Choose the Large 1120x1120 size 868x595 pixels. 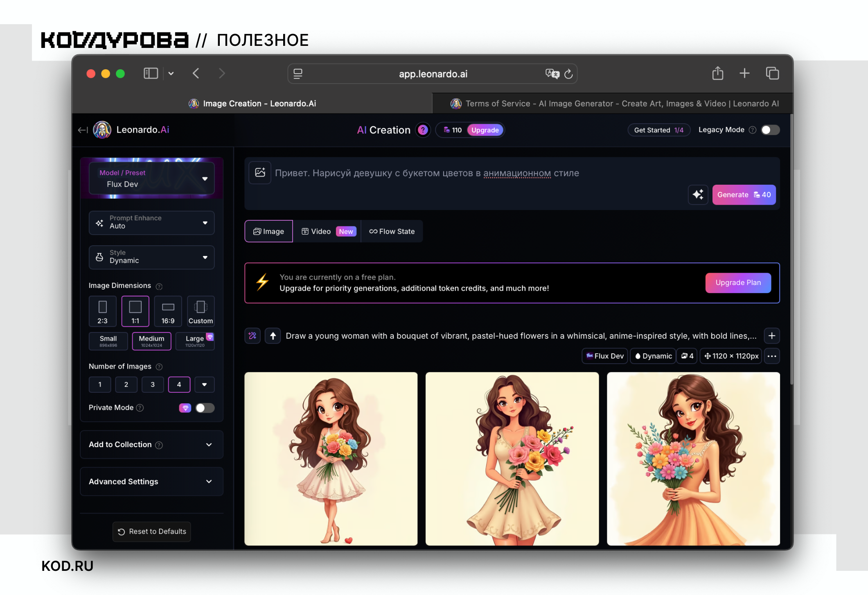point(195,341)
